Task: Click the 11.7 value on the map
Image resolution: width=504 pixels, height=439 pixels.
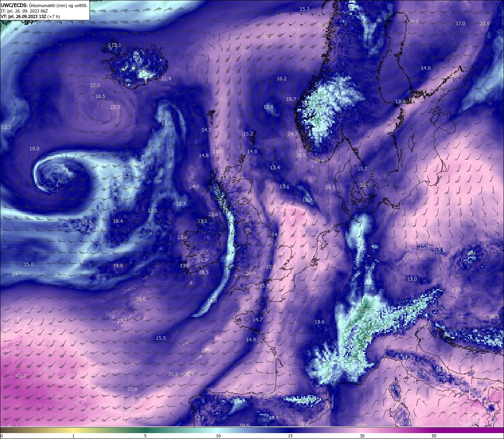Action: pyautogui.click(x=17, y=274)
